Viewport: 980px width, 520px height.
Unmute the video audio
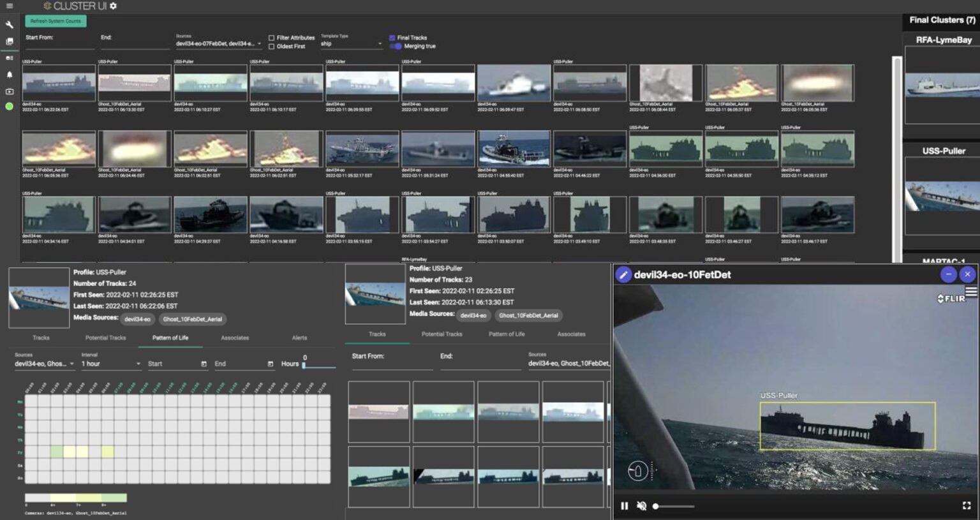[x=642, y=506]
